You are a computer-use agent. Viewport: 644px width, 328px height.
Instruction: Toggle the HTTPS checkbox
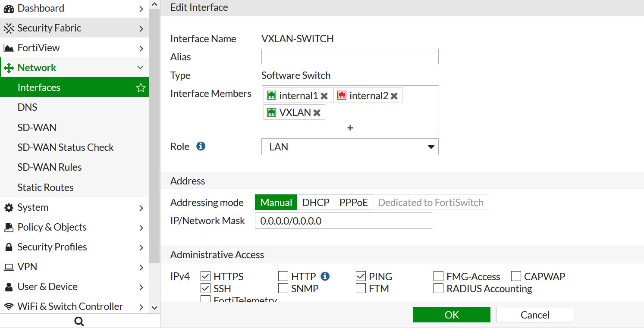coord(206,276)
